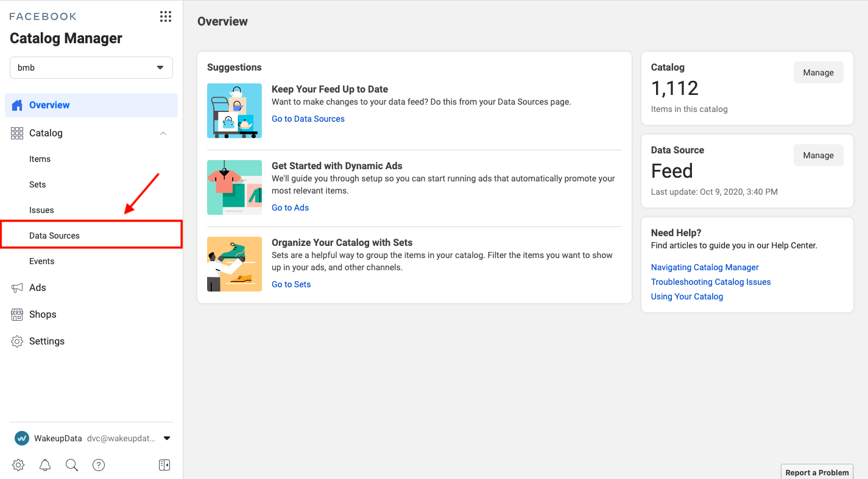The width and height of the screenshot is (868, 479).
Task: Open Events under Catalog
Action: pyautogui.click(x=41, y=261)
